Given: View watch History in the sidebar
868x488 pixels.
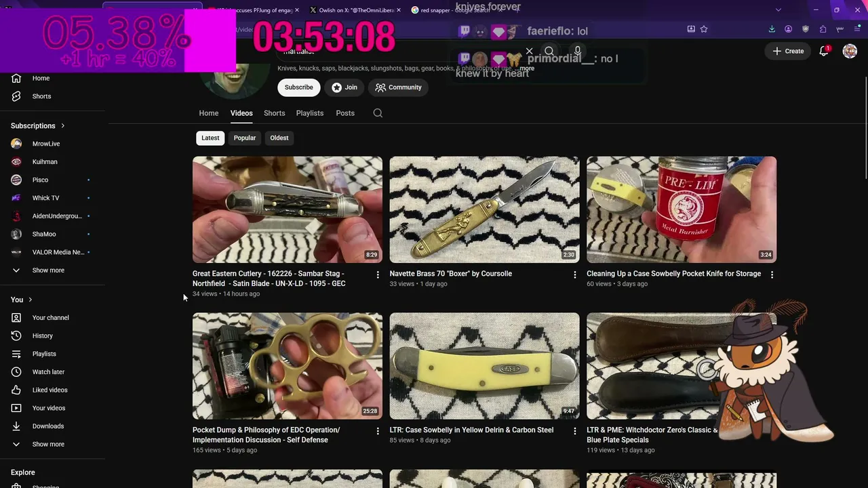Looking at the screenshot, I should [42, 335].
